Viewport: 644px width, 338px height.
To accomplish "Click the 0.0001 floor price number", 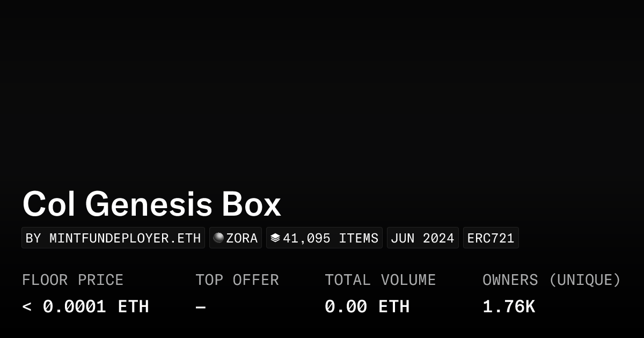I will (75, 307).
